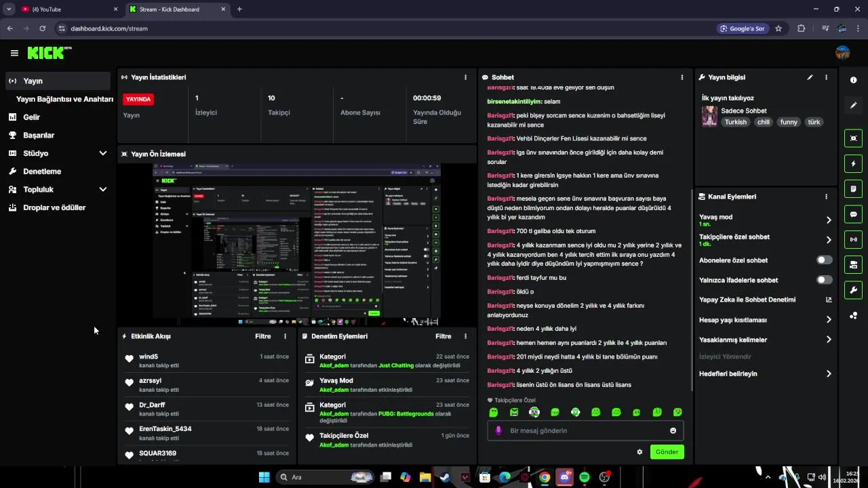
Task: Open Filtre dropdown in Etkinlik Akışı
Action: coord(262,336)
